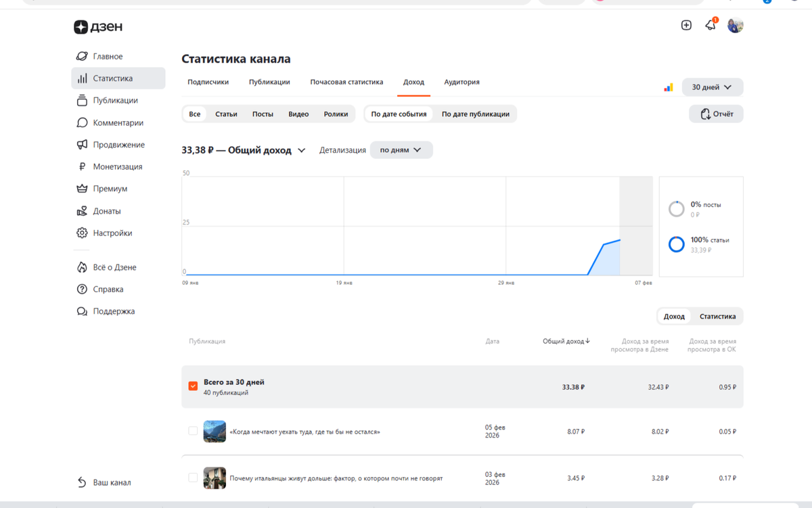Click the 0% посты ring indicator
This screenshot has height=508, width=812.
pos(677,209)
